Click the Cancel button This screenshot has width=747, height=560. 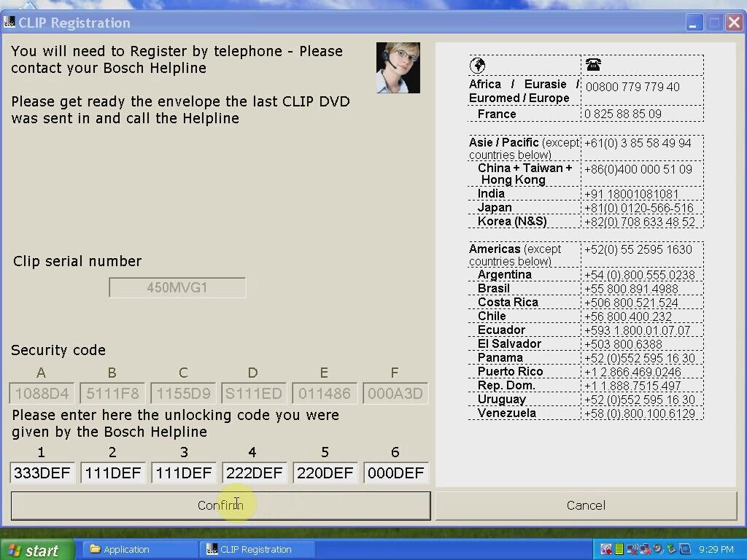(x=586, y=505)
